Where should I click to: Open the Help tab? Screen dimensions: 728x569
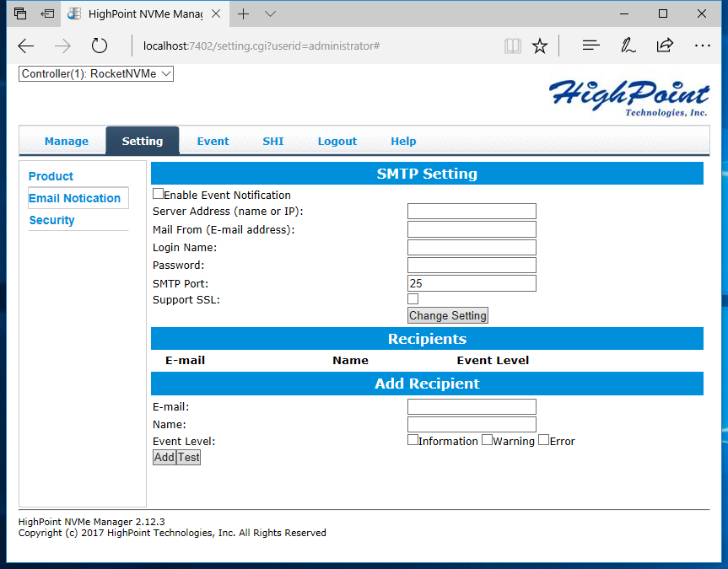tap(403, 141)
